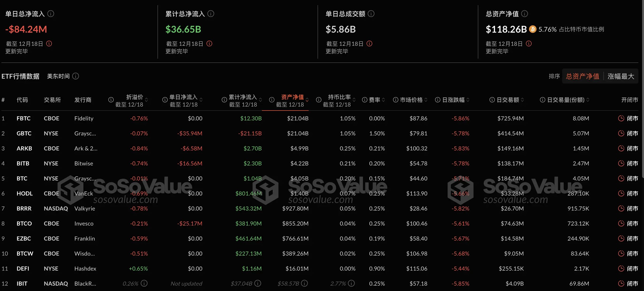
Task: Click market-closed clock icon in GBTC row
Action: 621,133
